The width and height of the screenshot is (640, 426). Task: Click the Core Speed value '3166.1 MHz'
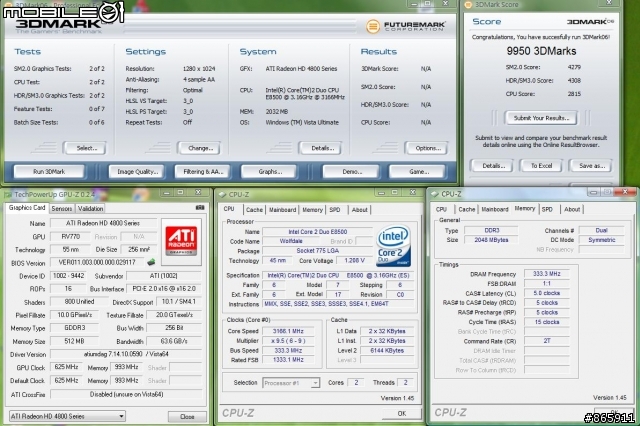pos(288,331)
